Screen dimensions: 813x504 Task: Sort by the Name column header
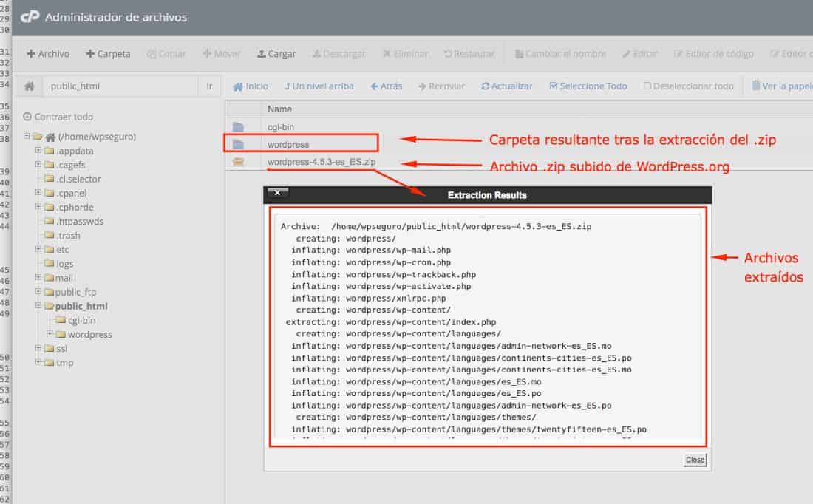click(279, 109)
